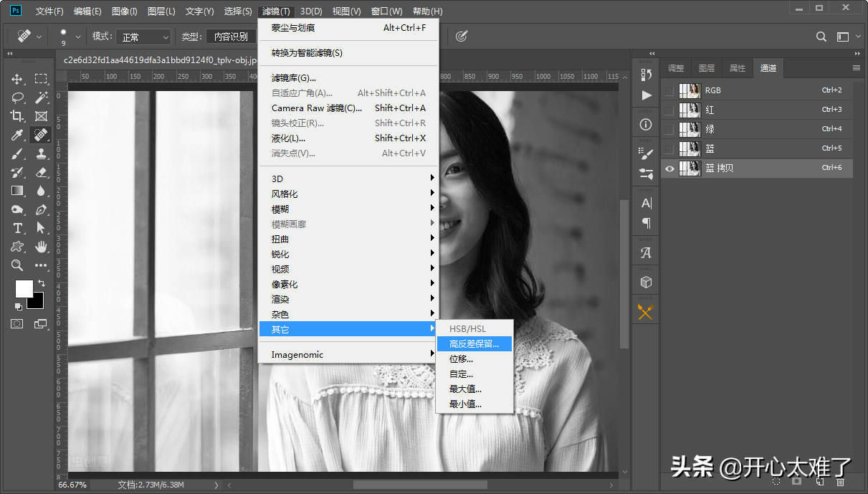Screen dimensions: 868x494
Task: Open the 图像(I) menu
Action: pyautogui.click(x=125, y=11)
